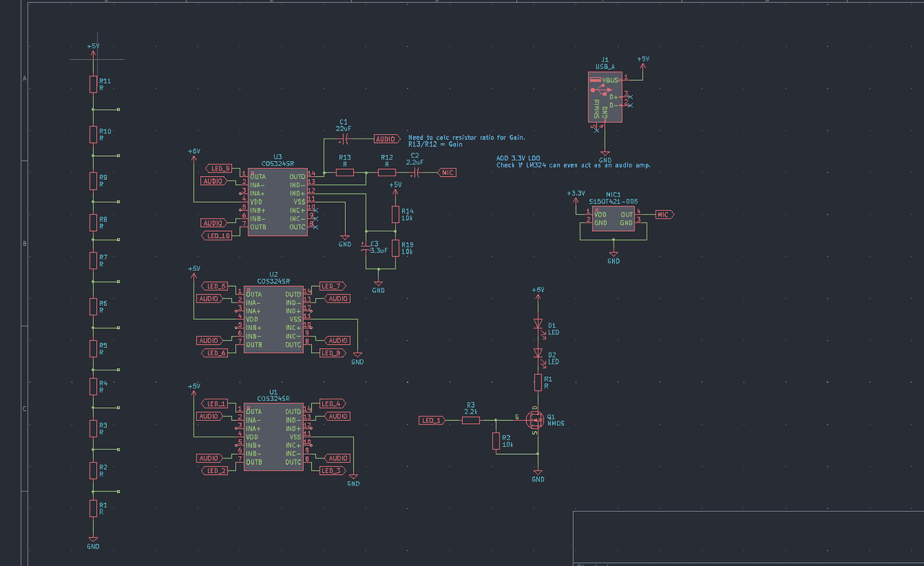Viewport: 924px width, 566px height.
Task: Select the R14 10k resistor
Action: coord(395,214)
